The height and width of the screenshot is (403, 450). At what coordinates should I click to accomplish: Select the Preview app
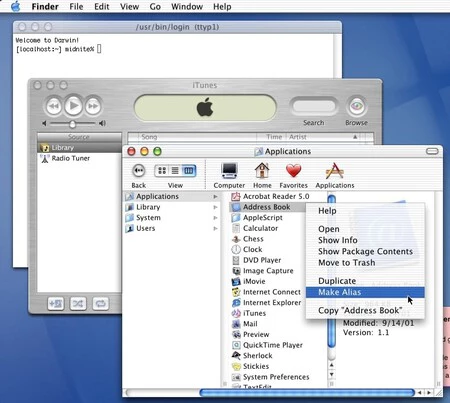251,335
